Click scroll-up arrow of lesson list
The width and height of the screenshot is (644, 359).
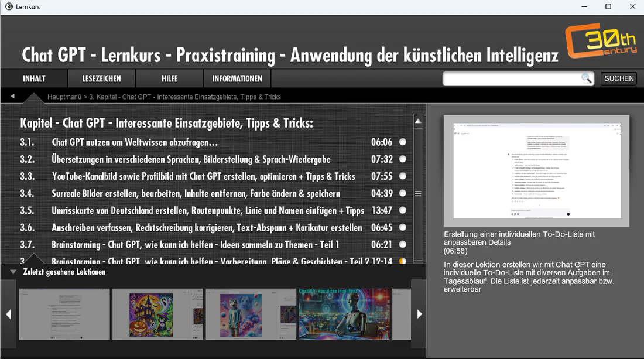[x=418, y=121]
